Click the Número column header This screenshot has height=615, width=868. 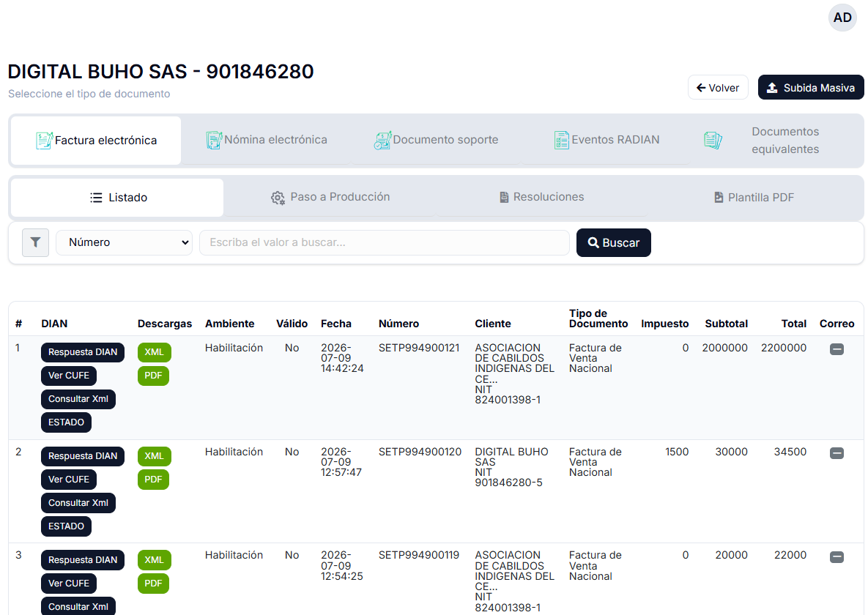tap(398, 324)
